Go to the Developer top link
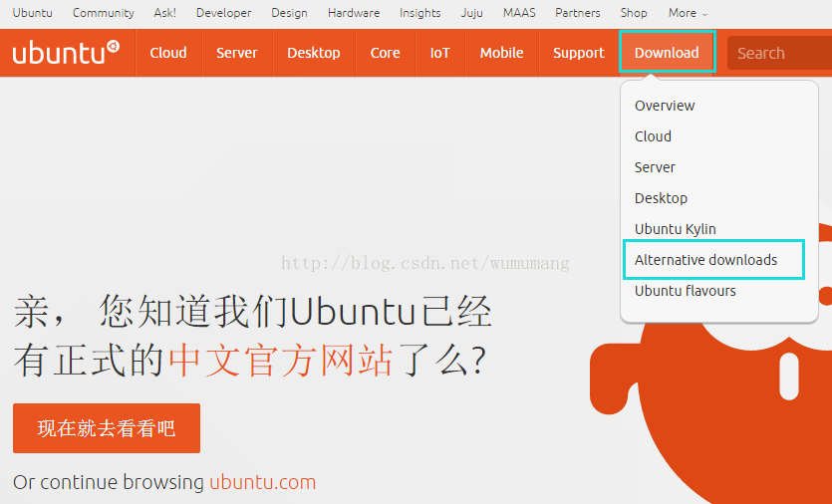This screenshot has width=832, height=504. pyautogui.click(x=224, y=13)
